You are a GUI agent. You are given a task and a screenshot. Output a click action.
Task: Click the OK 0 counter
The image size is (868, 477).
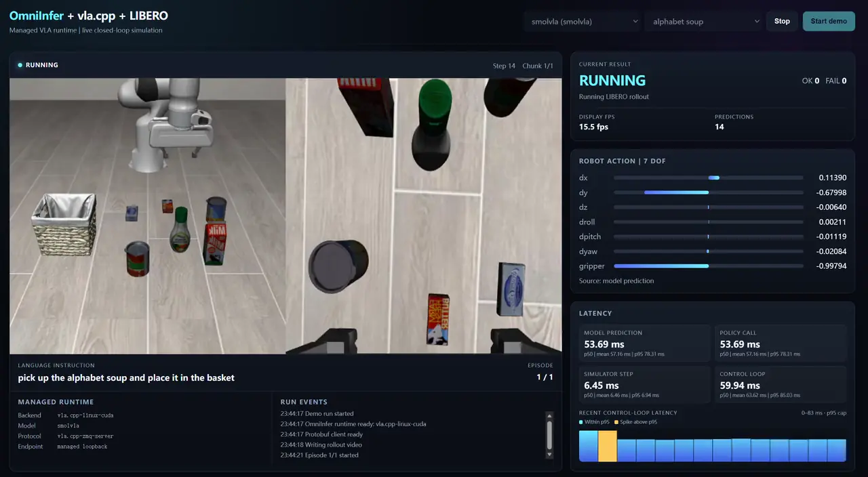tap(810, 81)
